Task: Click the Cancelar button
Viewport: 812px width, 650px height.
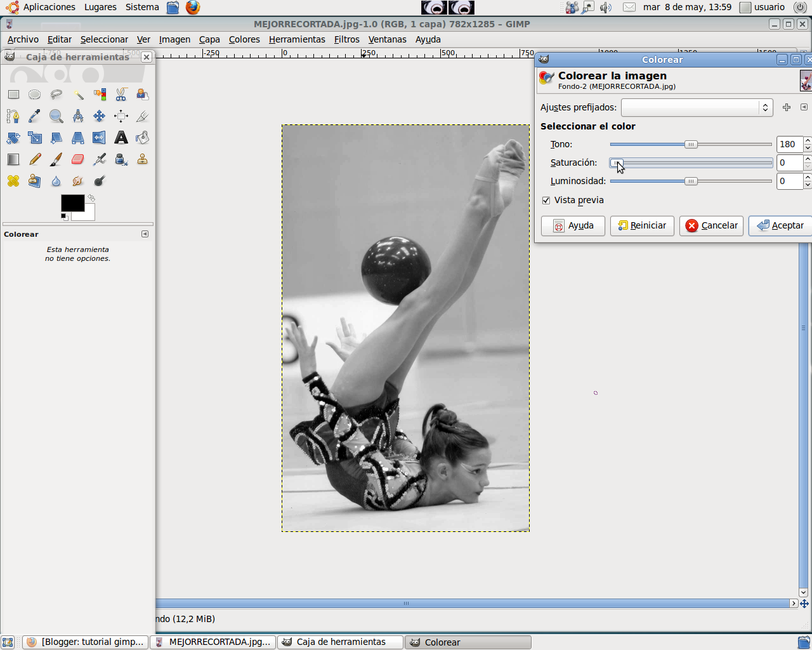Action: click(711, 226)
